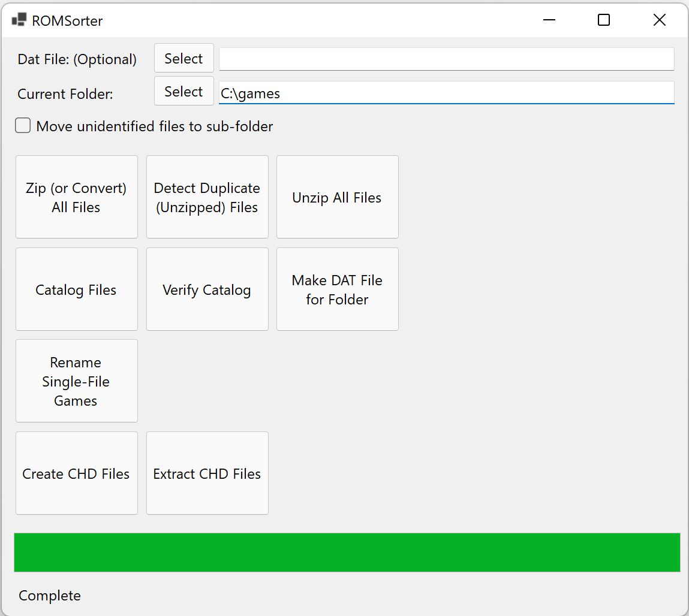The image size is (689, 616).
Task: Focus the Dat File path field
Action: (x=446, y=59)
